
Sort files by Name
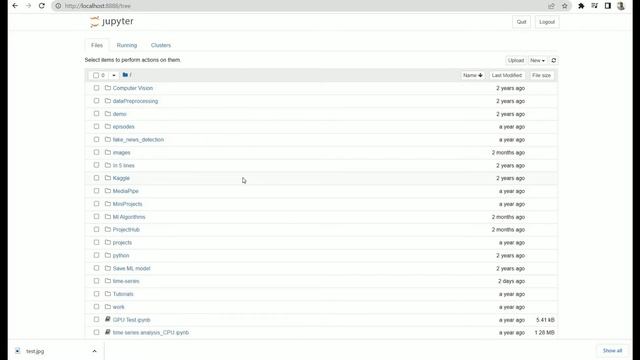[473, 76]
